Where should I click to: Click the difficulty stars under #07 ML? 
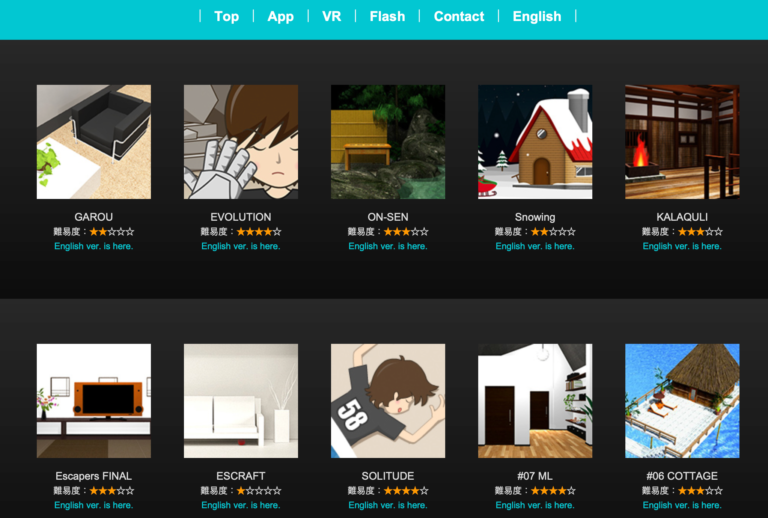[553, 491]
